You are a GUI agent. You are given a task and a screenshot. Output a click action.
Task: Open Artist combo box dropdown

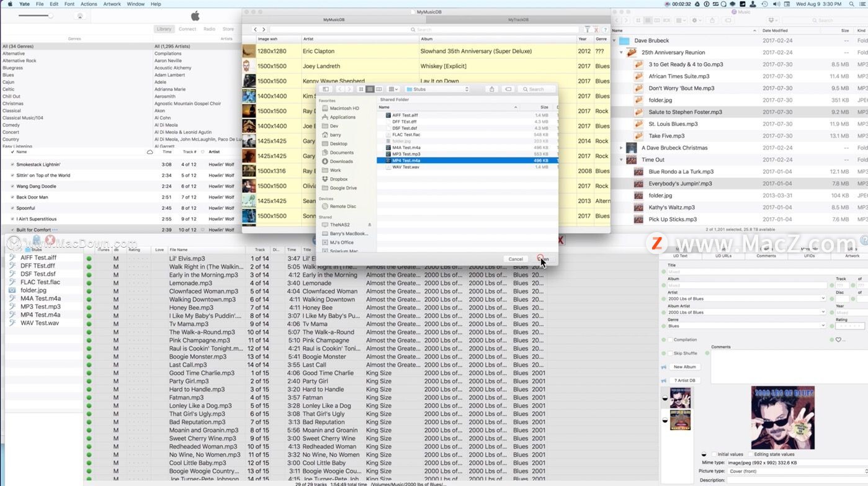(823, 299)
